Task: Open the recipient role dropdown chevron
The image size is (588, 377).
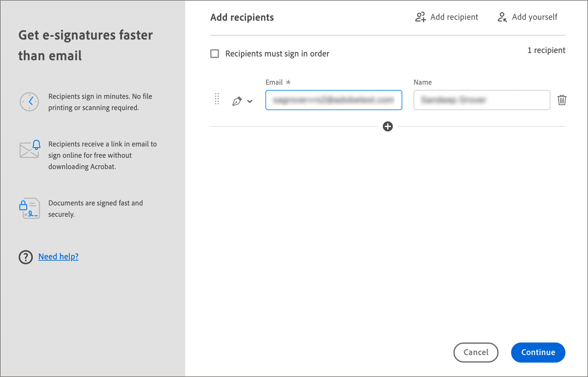Action: tap(250, 101)
